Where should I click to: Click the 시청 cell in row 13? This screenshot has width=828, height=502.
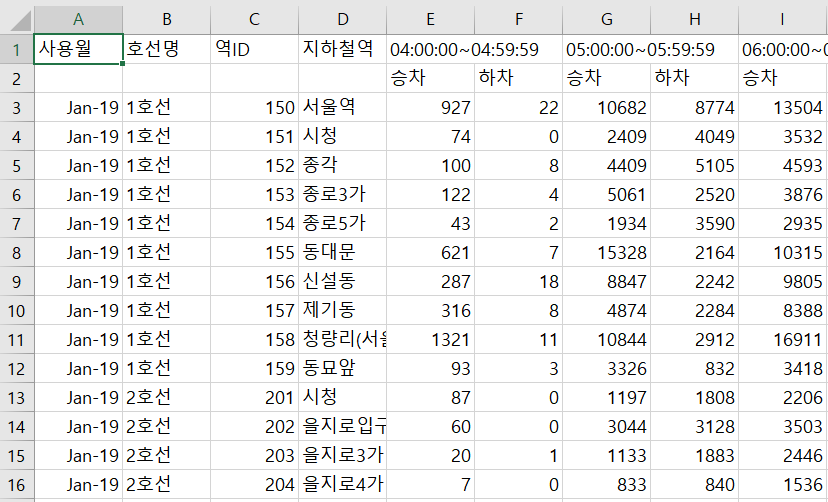(x=342, y=397)
